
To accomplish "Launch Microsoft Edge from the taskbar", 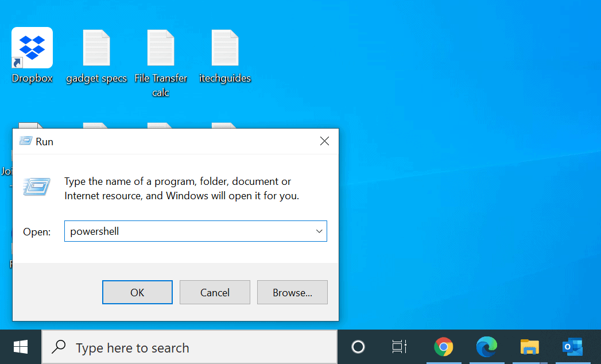I will point(487,347).
